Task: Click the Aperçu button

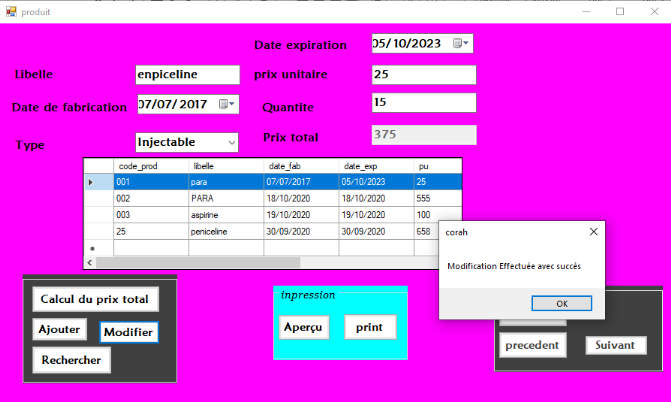Action: [304, 328]
